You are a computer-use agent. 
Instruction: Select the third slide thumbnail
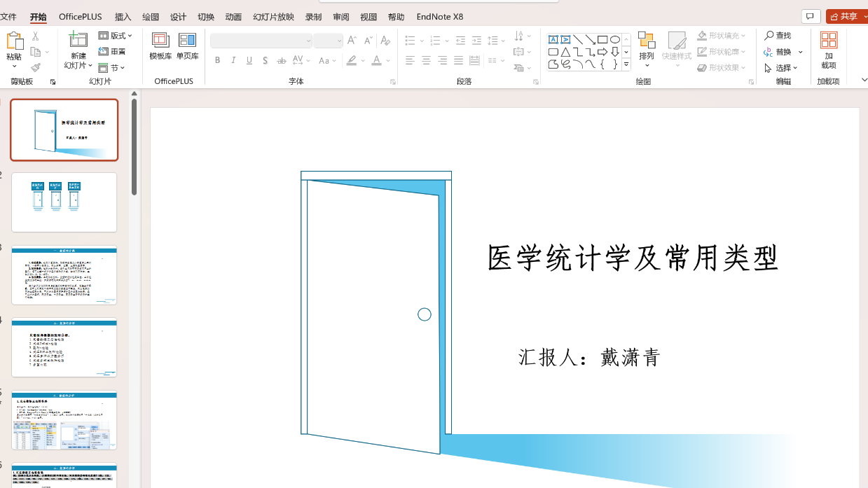[64, 275]
